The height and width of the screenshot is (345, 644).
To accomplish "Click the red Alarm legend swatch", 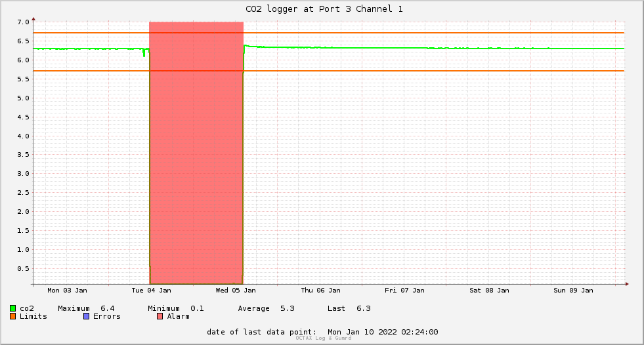I will point(160,316).
